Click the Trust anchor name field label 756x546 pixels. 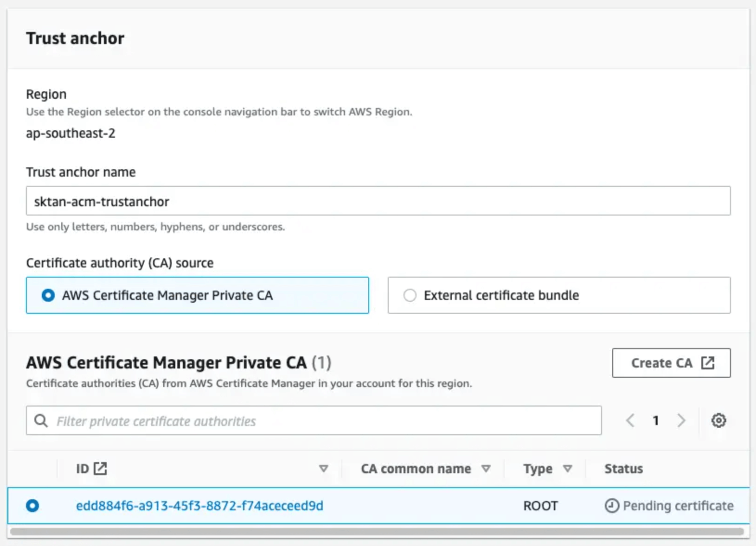[x=81, y=172]
